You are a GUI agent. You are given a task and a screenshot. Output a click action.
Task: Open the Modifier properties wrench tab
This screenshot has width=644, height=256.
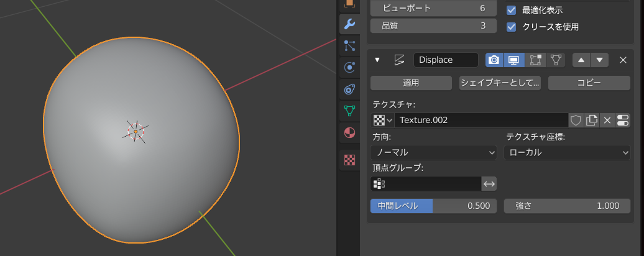click(349, 24)
